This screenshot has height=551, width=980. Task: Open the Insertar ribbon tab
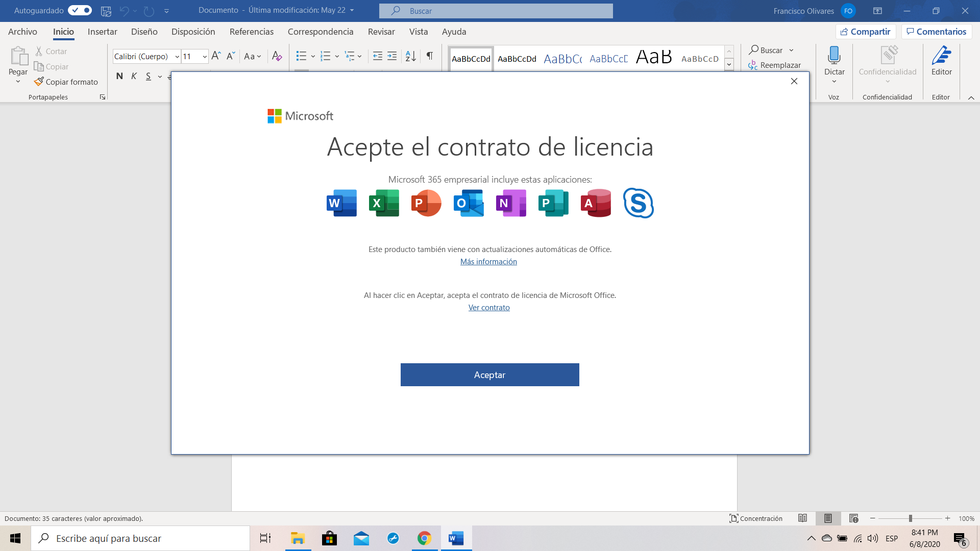pos(102,32)
